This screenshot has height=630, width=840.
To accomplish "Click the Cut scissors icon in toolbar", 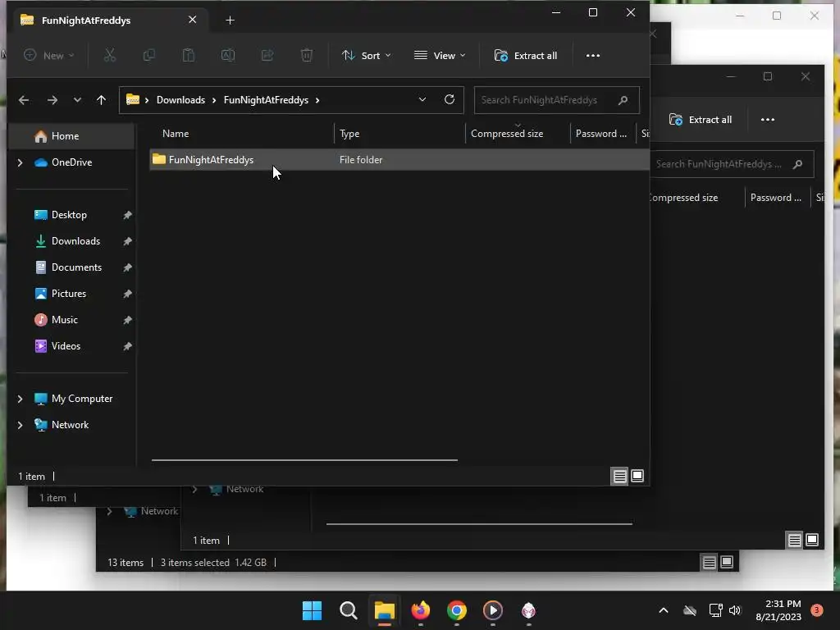I will (x=109, y=55).
